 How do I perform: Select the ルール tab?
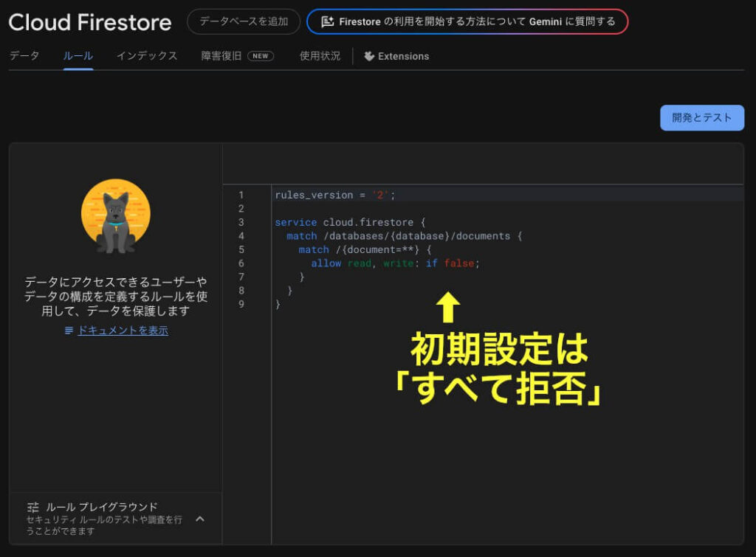pyautogui.click(x=78, y=56)
